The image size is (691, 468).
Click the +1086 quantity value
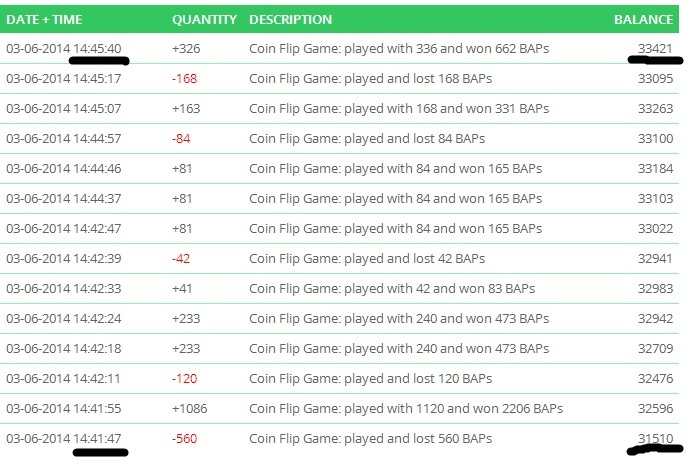tap(189, 408)
